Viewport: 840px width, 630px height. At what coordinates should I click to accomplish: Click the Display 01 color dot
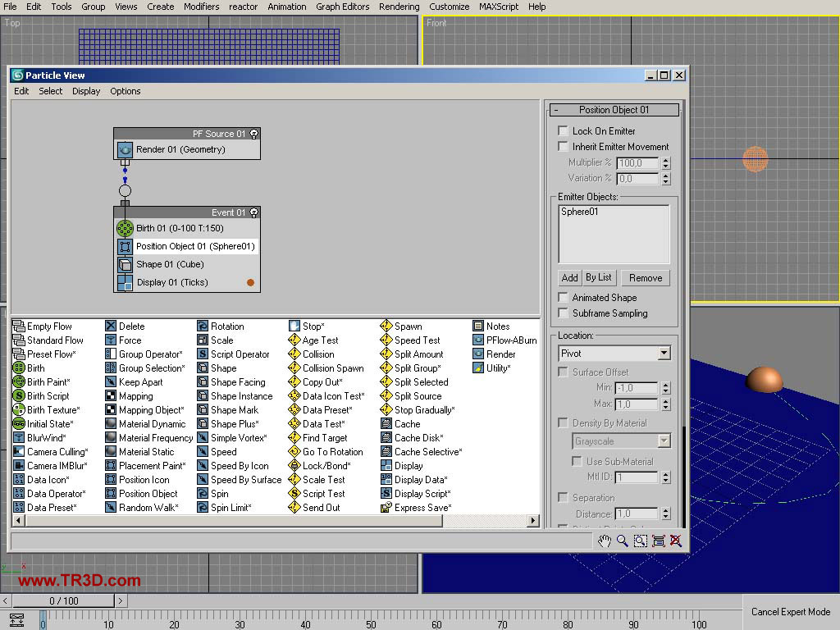coord(250,283)
